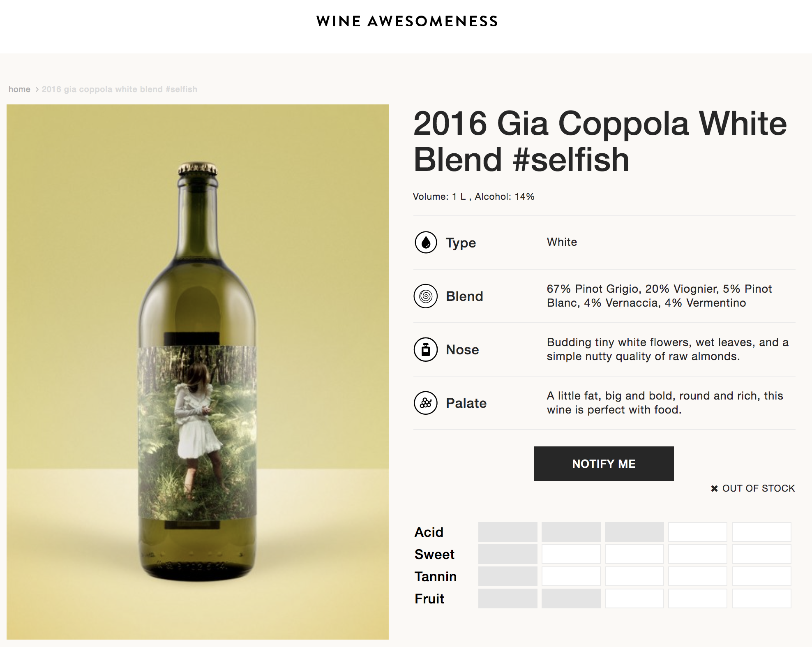Click the last Fruit rating block
This screenshot has height=647, width=812.
[761, 598]
